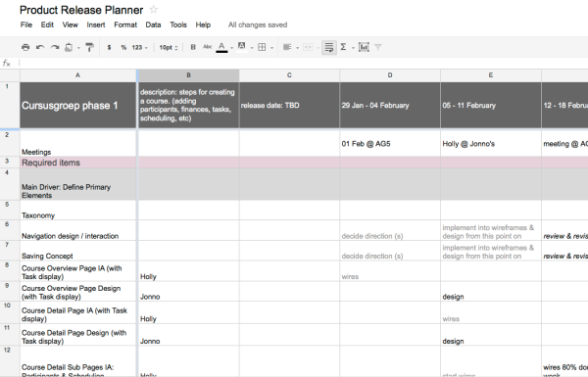Open the background color dropdown arrow
Screen dimensions: 588x377
[252, 48]
